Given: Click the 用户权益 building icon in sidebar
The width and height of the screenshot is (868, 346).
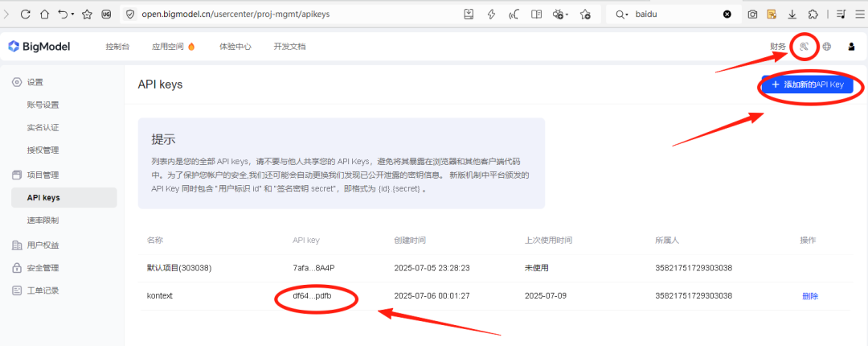Looking at the screenshot, I should 17,245.
